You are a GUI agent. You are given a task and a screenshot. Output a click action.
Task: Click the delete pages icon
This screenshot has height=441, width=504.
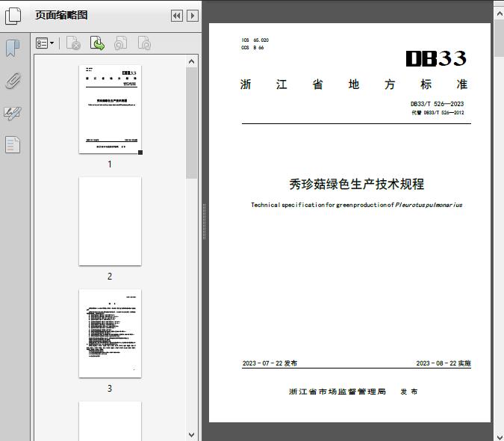tap(73, 43)
